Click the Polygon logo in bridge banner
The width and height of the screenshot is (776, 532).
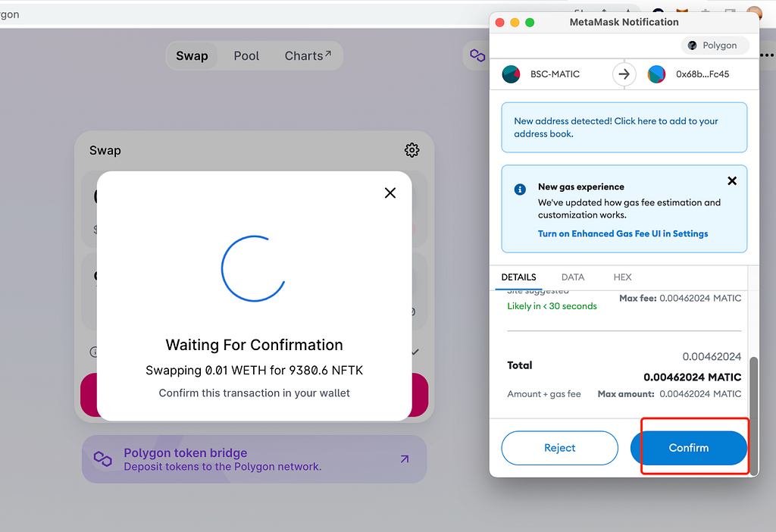point(103,458)
